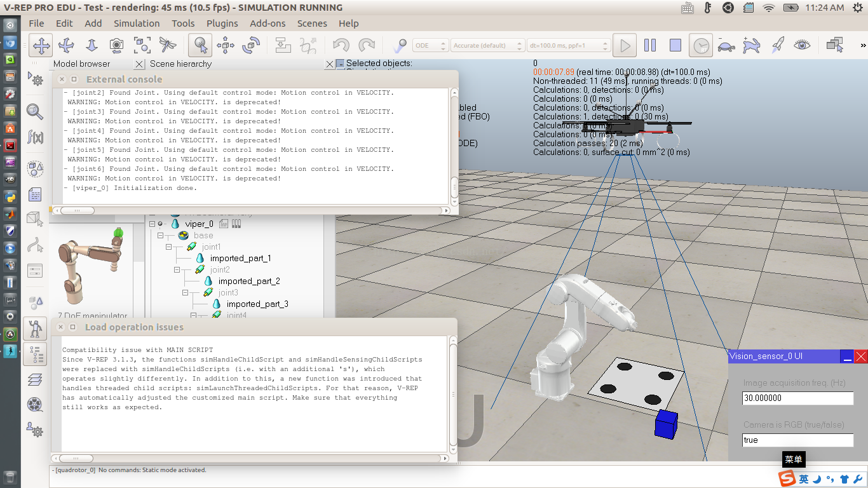Toggle visualization with the eye icon
The width and height of the screenshot is (868, 488).
click(803, 45)
